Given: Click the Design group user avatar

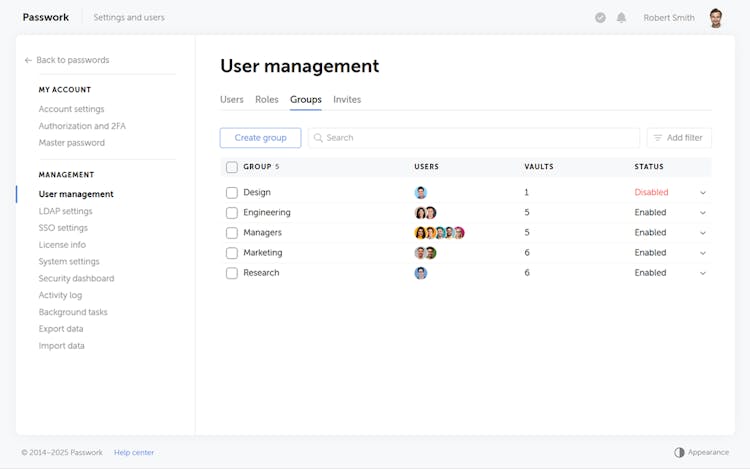Looking at the screenshot, I should tap(421, 193).
